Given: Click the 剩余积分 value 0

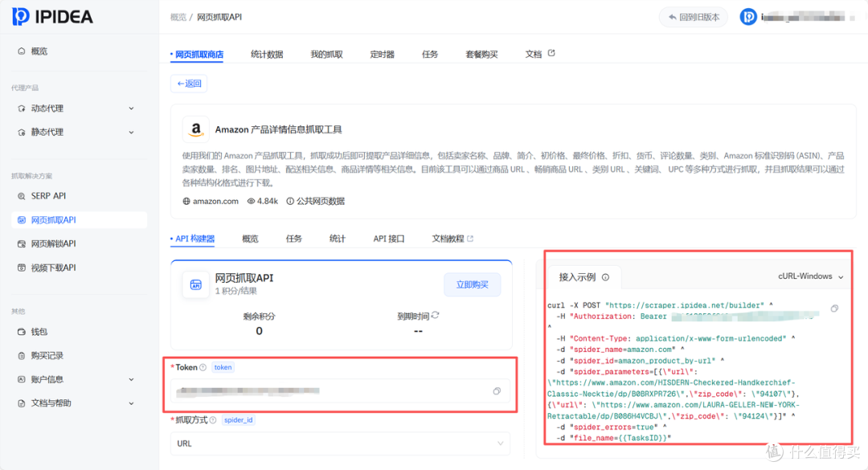Looking at the screenshot, I should 259,331.
